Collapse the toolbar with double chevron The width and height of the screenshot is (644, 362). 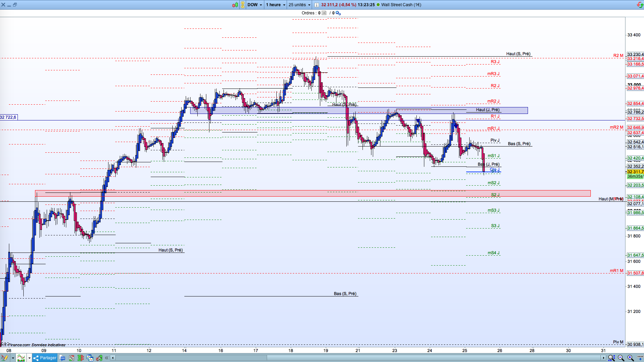click(107, 358)
